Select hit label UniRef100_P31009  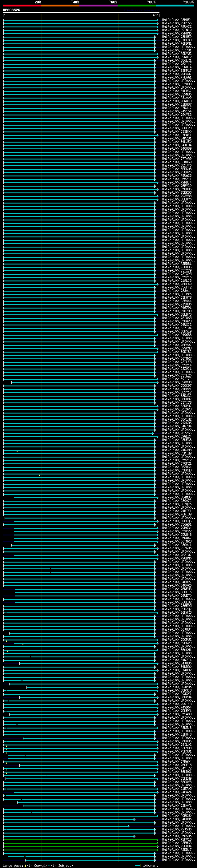(176, 98)
